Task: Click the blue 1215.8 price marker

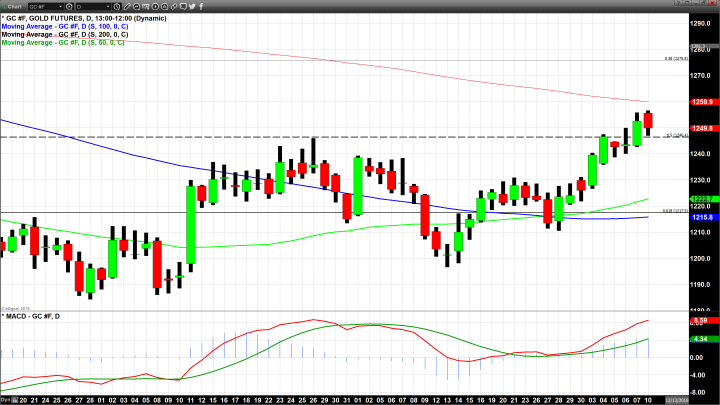Action: coord(703,217)
